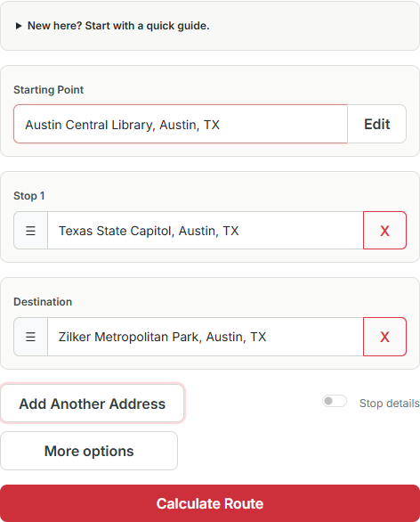Screen dimensions: 420x522
Task: Calculate the route
Action: (210, 503)
